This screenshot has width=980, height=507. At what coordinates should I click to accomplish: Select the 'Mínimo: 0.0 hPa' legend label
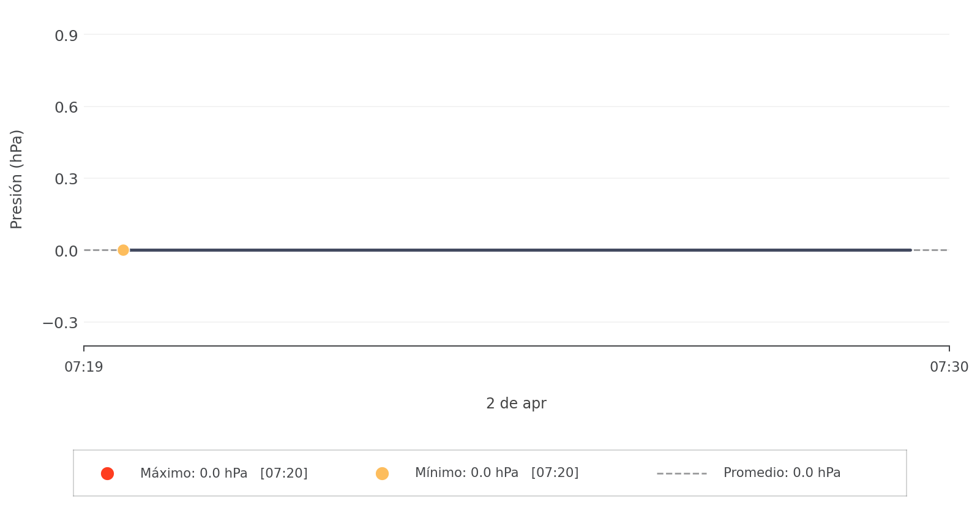(x=466, y=473)
